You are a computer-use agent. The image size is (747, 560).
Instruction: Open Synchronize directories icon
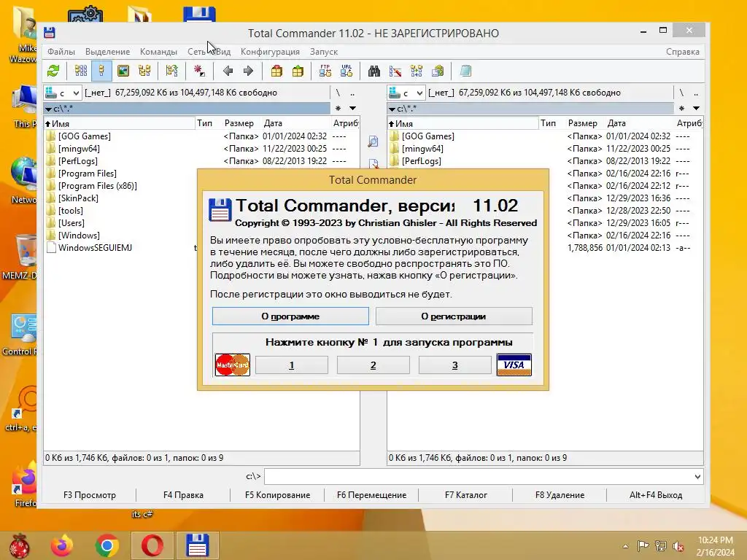click(x=417, y=71)
